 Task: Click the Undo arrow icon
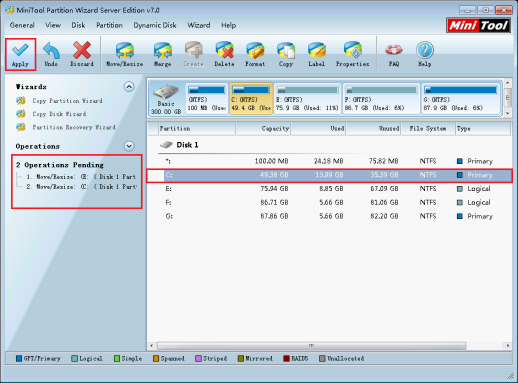click(x=51, y=50)
